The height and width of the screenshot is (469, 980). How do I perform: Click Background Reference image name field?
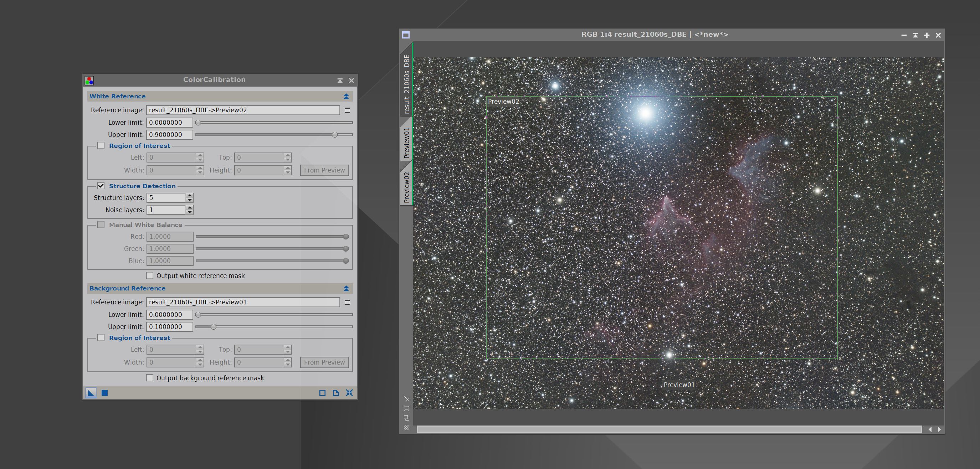pyautogui.click(x=243, y=302)
